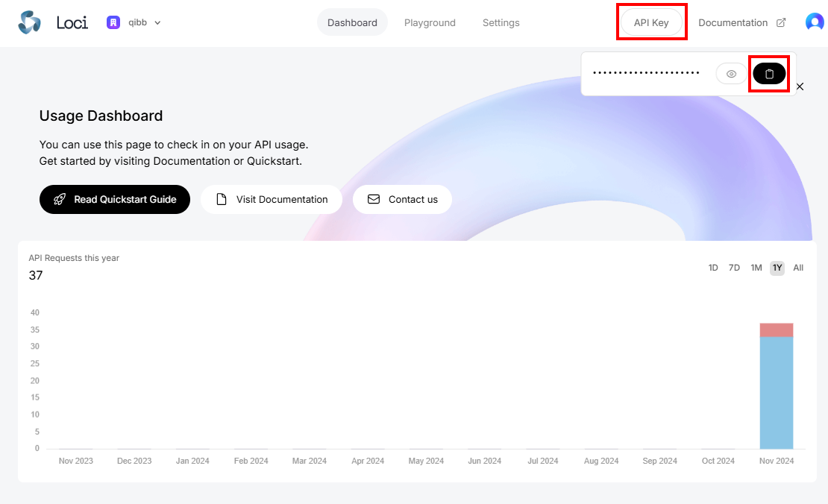The height and width of the screenshot is (504, 828).
Task: Toggle the API Key popup
Action: [651, 22]
